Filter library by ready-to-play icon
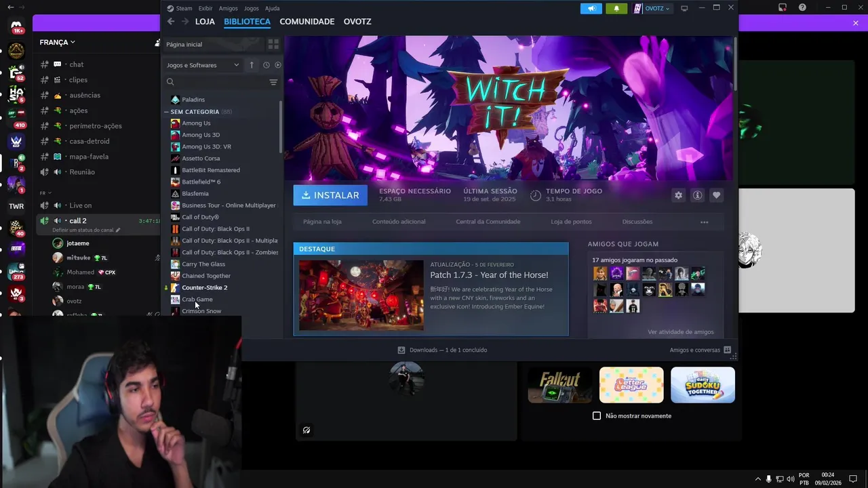 coord(278,65)
